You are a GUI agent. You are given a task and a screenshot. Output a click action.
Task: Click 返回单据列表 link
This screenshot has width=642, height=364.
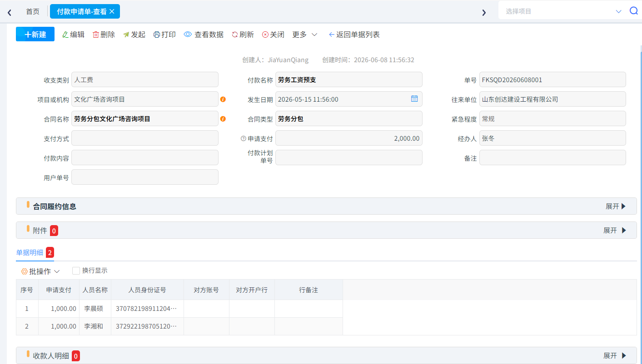354,34
